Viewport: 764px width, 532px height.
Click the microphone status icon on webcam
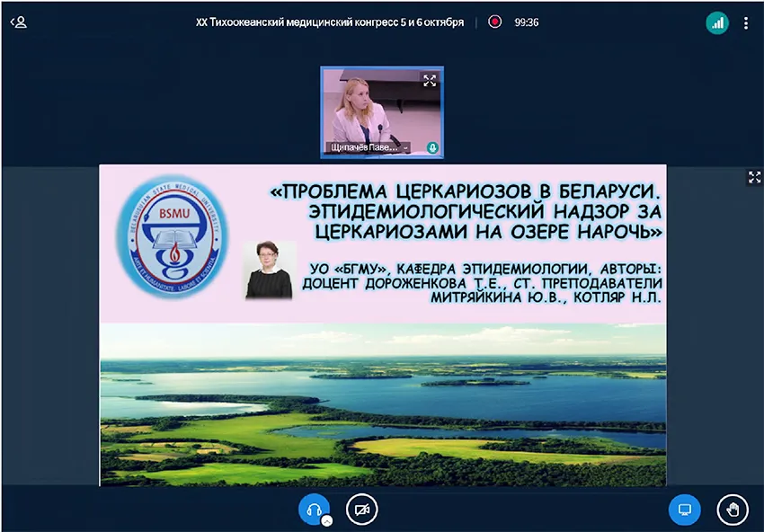pyautogui.click(x=432, y=146)
